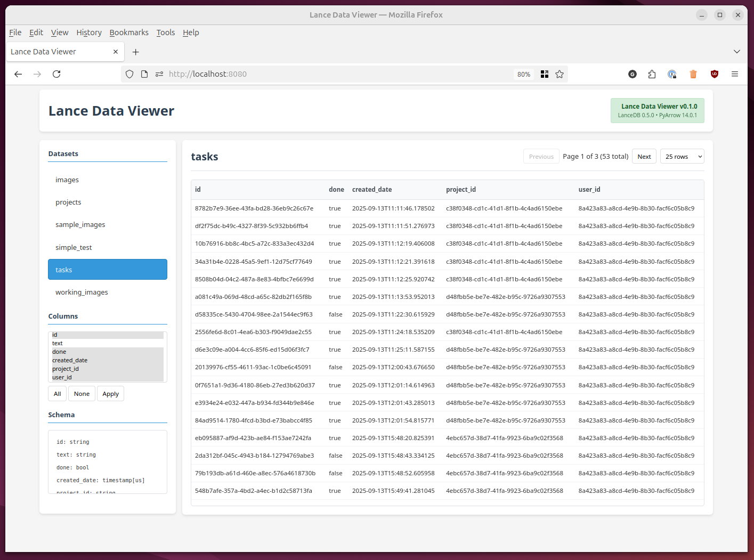Switch to the Lance Data Viewer tab

click(x=59, y=52)
